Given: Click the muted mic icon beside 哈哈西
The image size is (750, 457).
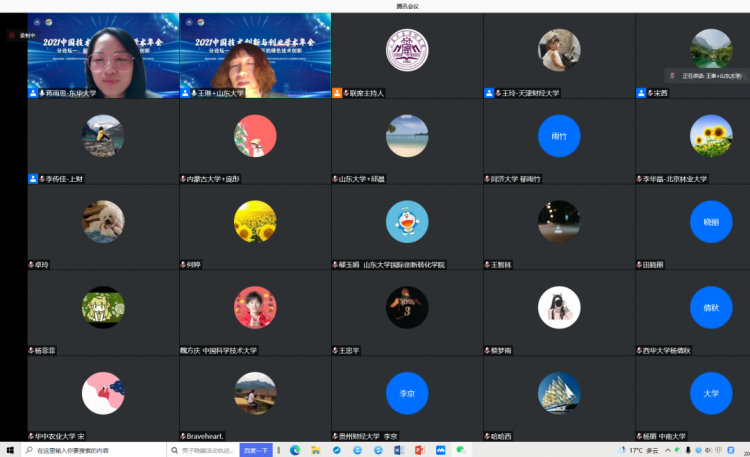Looking at the screenshot, I should tap(487, 436).
